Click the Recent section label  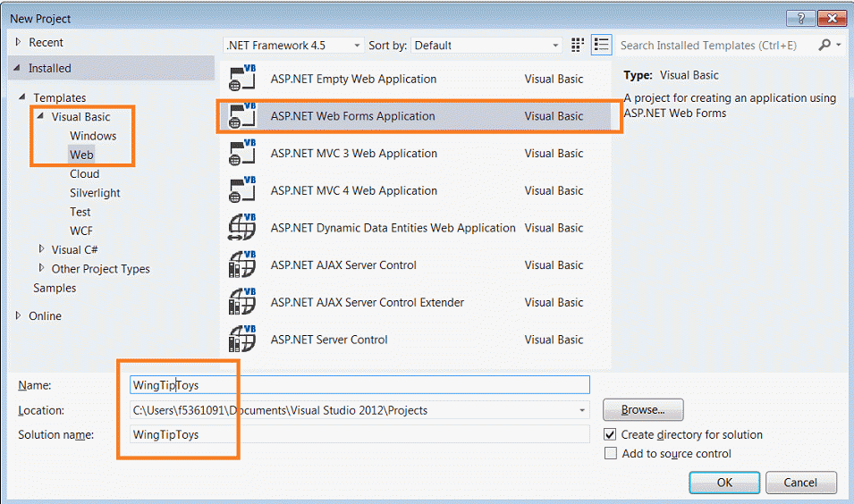point(46,43)
